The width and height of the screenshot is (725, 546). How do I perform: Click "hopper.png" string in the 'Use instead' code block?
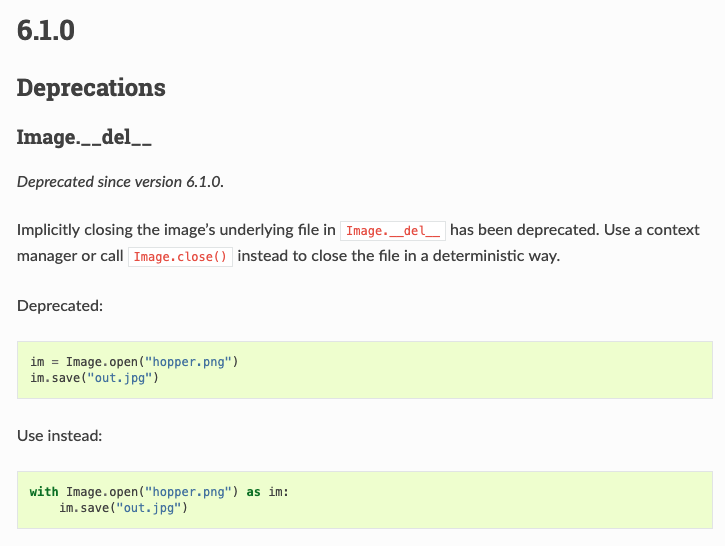(x=188, y=491)
